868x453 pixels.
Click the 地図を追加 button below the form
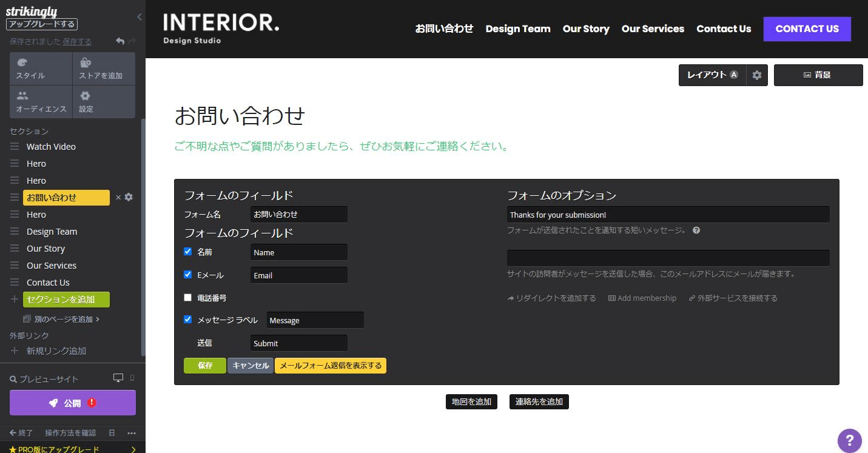point(471,401)
